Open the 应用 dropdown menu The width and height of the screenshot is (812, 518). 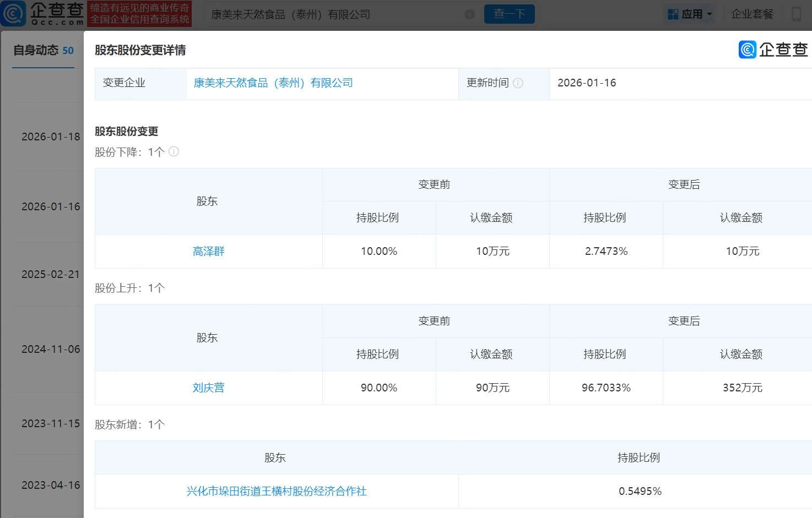coord(690,14)
